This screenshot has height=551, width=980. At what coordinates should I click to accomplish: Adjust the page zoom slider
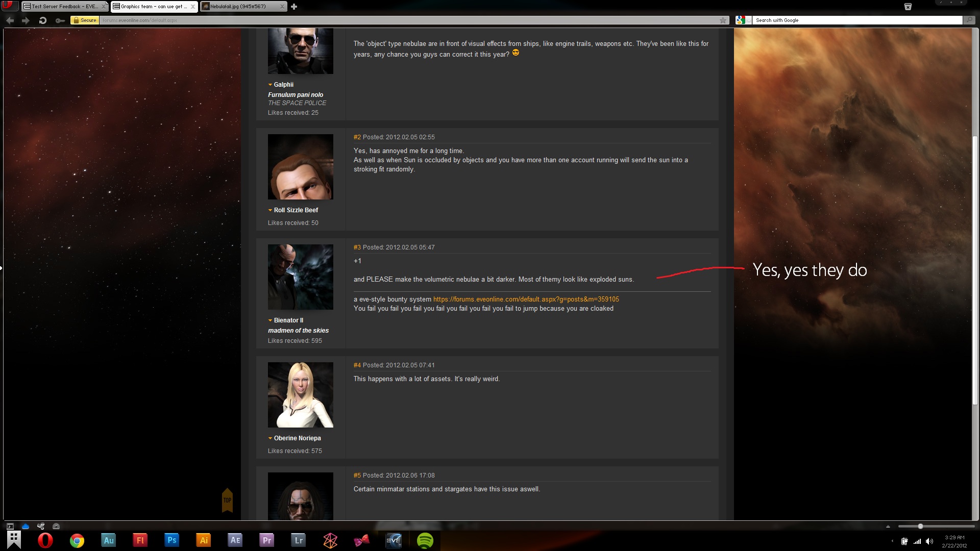[920, 526]
